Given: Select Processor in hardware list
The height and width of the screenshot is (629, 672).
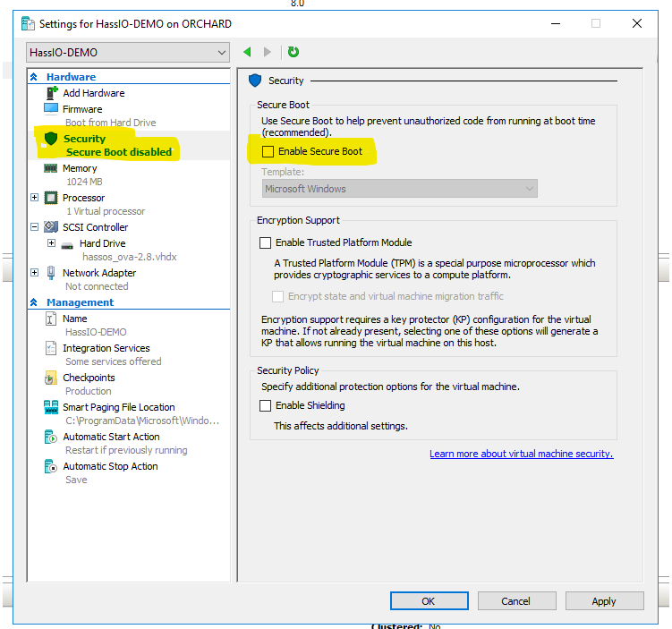Looking at the screenshot, I should pos(83,198).
